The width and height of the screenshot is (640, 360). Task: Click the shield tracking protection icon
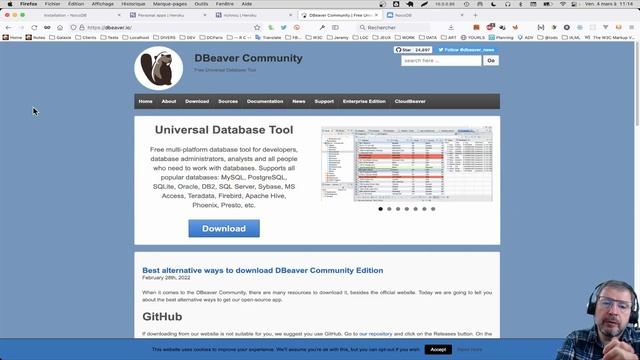pyautogui.click(x=73, y=27)
